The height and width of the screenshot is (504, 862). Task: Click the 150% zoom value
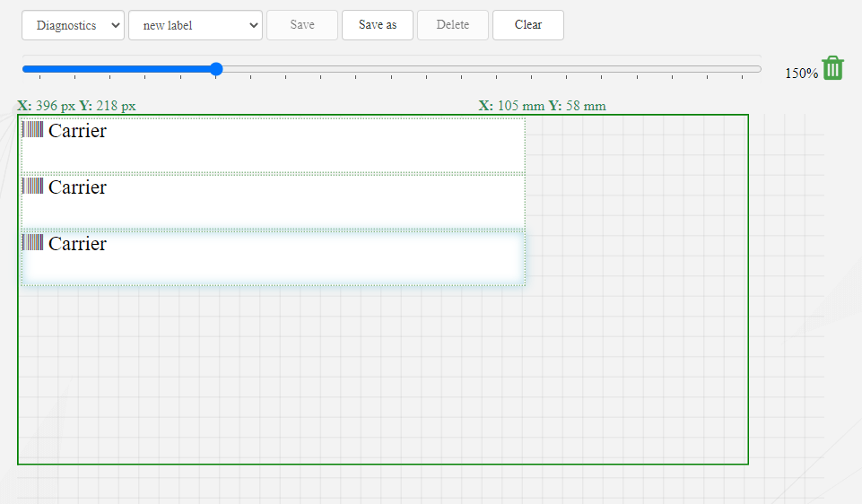[x=802, y=74]
